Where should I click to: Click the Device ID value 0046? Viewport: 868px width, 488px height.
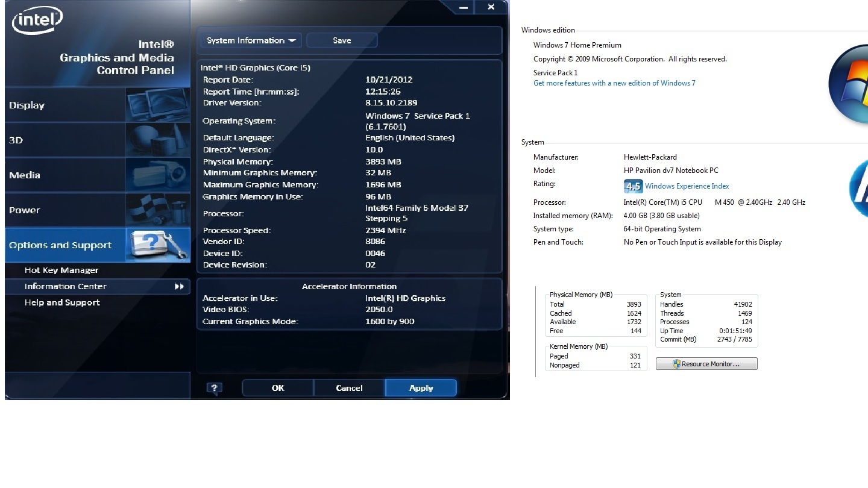click(375, 253)
